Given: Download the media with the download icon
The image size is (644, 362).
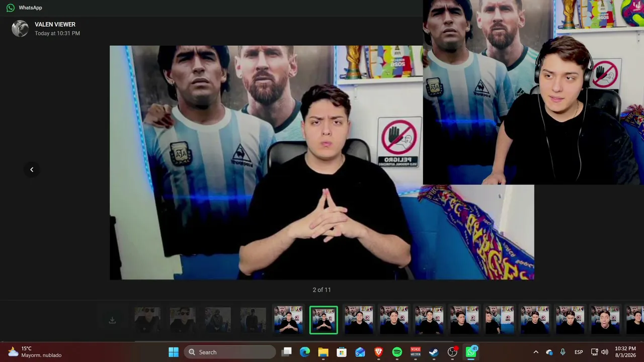Looking at the screenshot, I should click(x=112, y=320).
